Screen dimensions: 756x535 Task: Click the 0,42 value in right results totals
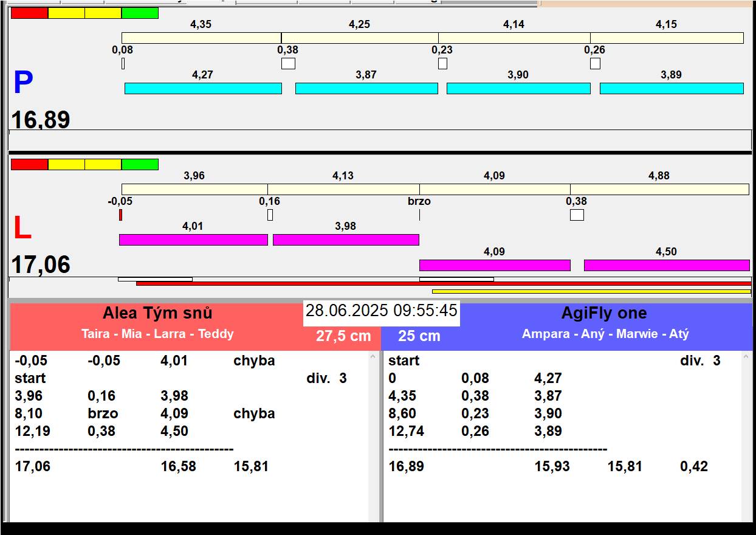tap(694, 467)
